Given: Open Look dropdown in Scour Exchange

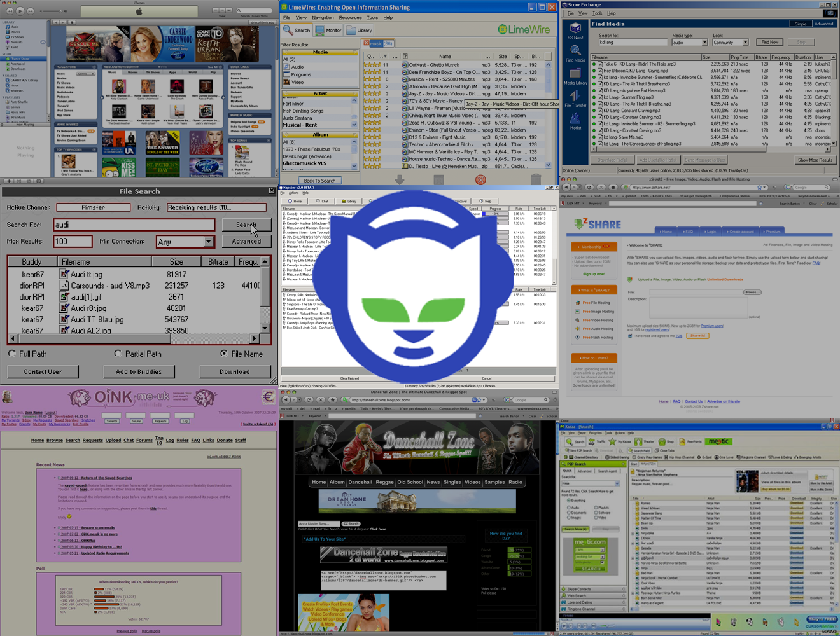Looking at the screenshot, I should pyautogui.click(x=745, y=43).
